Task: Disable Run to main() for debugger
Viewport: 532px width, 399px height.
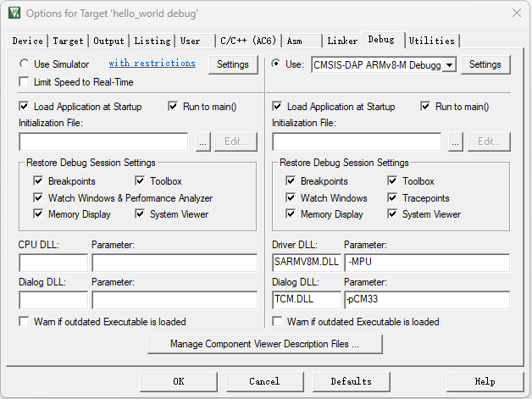Action: (426, 107)
